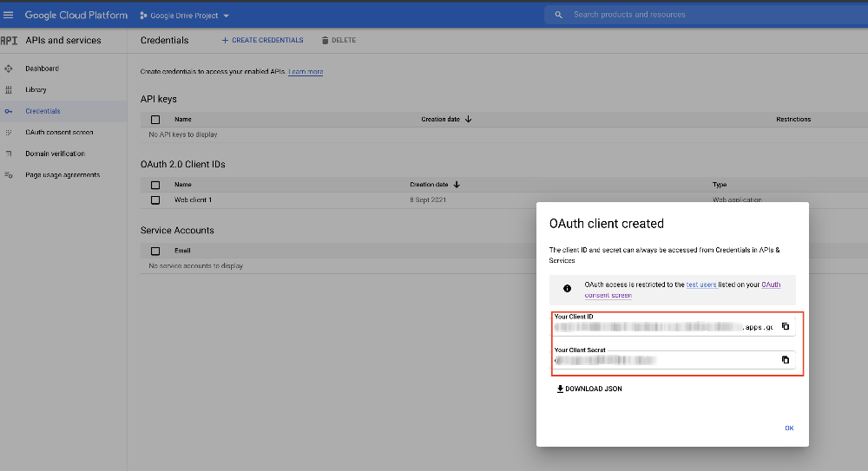This screenshot has height=471, width=868.
Task: Toggle the API keys select-all checkbox
Action: 155,120
